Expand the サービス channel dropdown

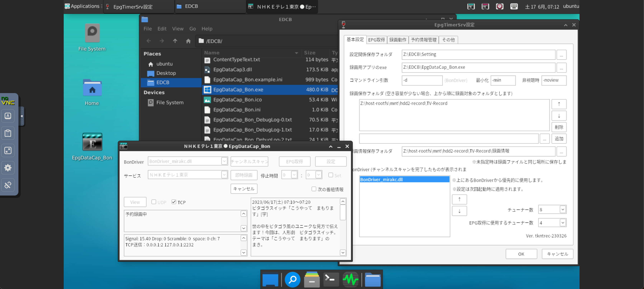tap(224, 175)
